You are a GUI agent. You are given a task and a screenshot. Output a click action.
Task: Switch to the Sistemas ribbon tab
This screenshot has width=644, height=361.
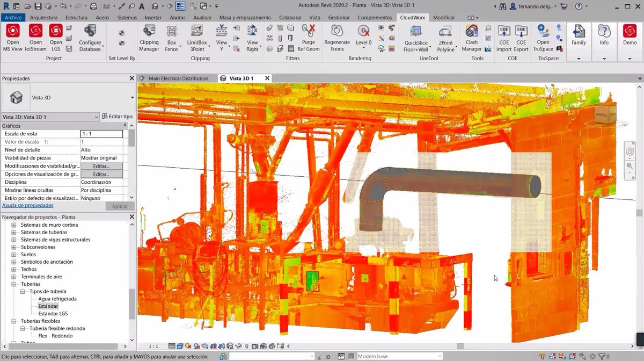[x=127, y=18]
